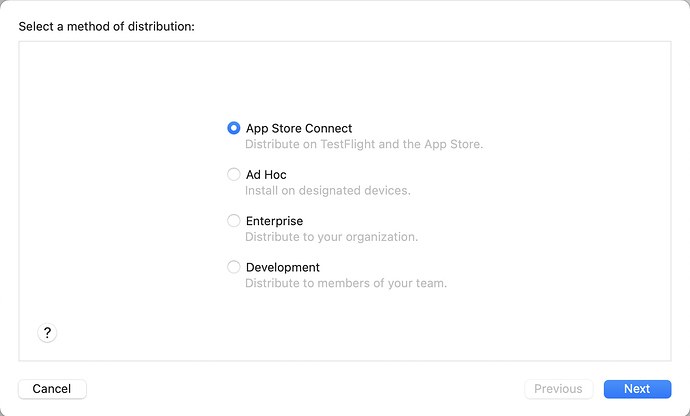Select the App Store Connect radio button
Viewport: 690px width, 416px height.
pyautogui.click(x=234, y=128)
